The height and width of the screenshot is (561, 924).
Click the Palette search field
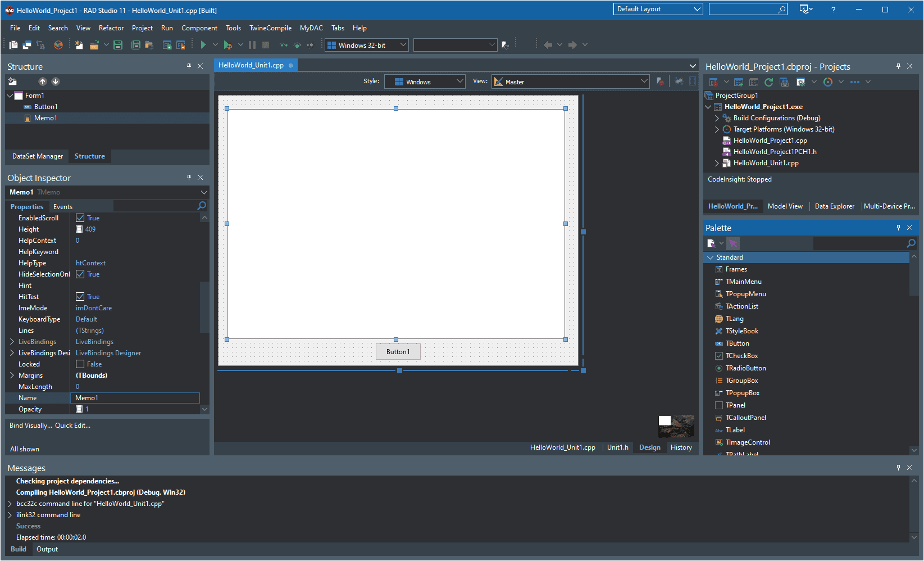(x=859, y=243)
